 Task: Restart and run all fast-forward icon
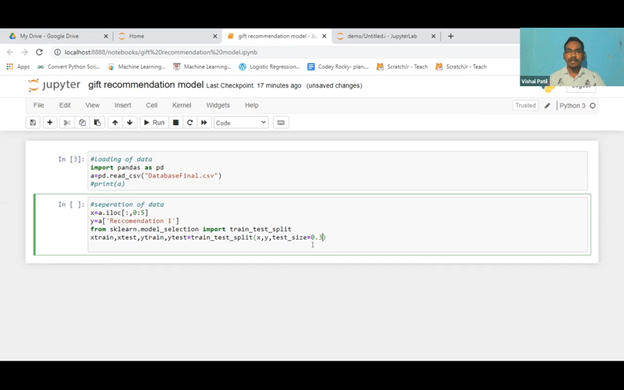point(204,123)
